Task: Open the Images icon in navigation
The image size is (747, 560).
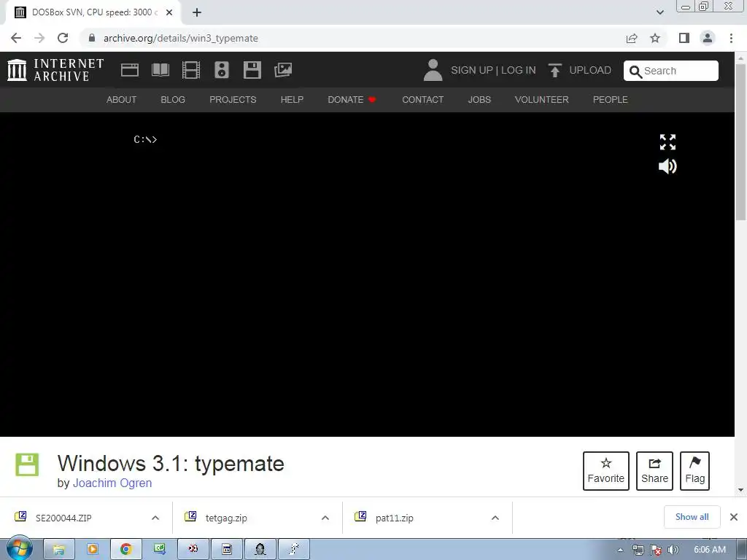Action: 283,70
